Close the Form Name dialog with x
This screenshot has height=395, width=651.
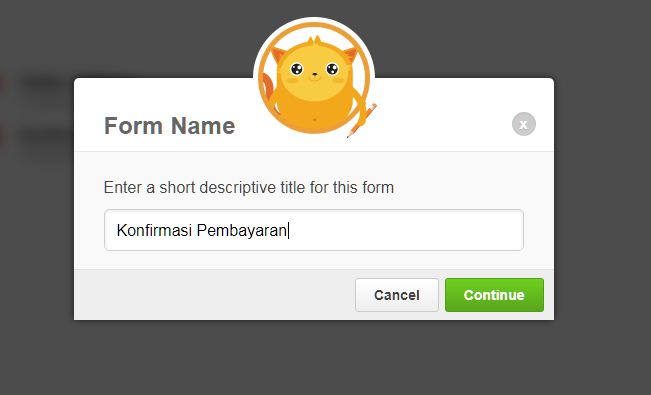pos(524,124)
